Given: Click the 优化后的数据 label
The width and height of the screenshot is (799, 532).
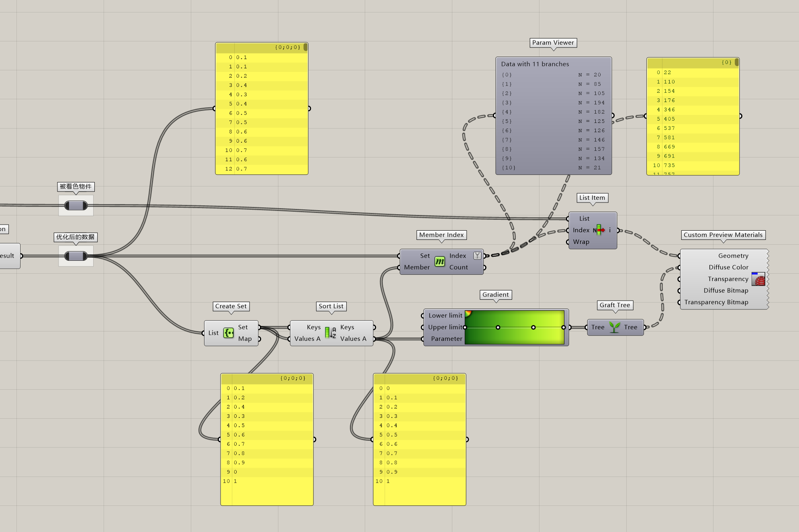Looking at the screenshot, I should pyautogui.click(x=76, y=237).
